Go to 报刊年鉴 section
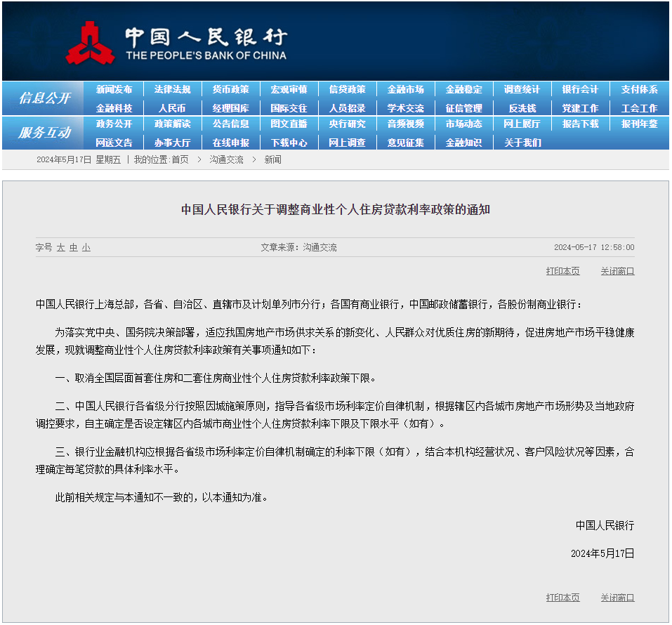The image size is (672, 625). (640, 124)
